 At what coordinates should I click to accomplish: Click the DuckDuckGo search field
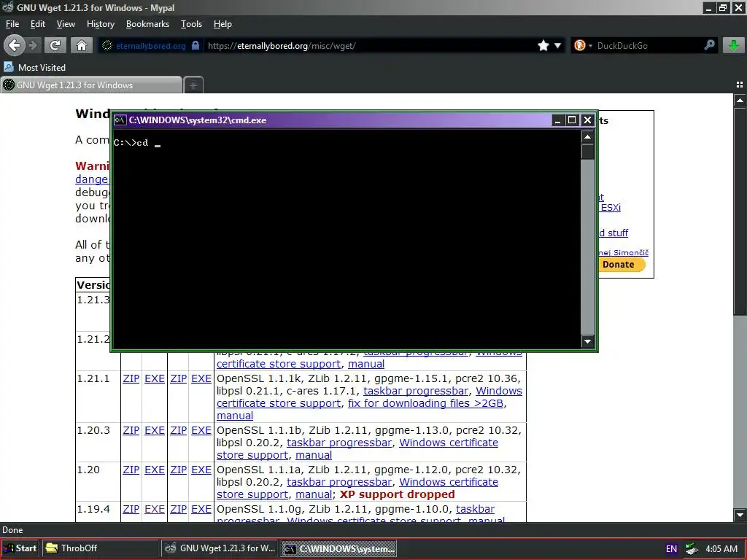click(x=649, y=46)
